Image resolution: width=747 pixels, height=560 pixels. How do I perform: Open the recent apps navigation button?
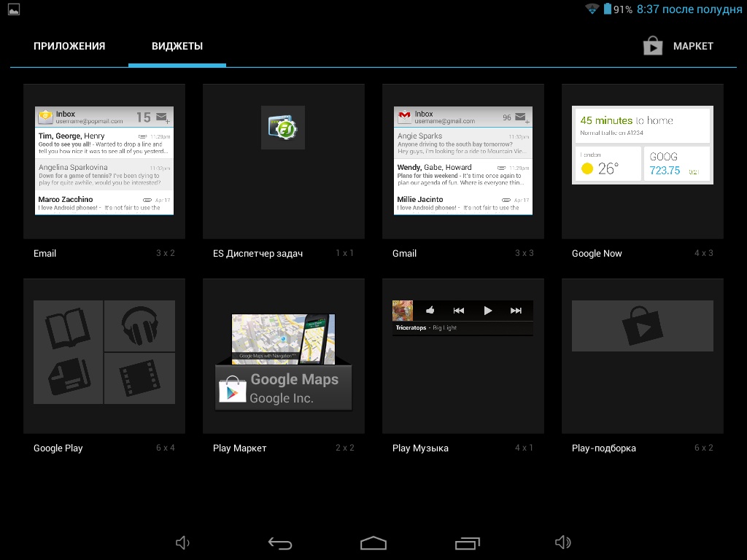[x=467, y=543]
